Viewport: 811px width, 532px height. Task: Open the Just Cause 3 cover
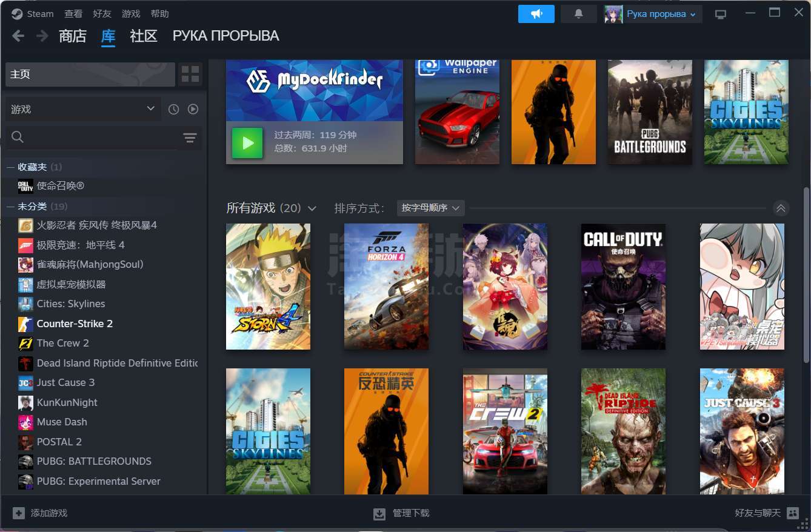point(742,431)
